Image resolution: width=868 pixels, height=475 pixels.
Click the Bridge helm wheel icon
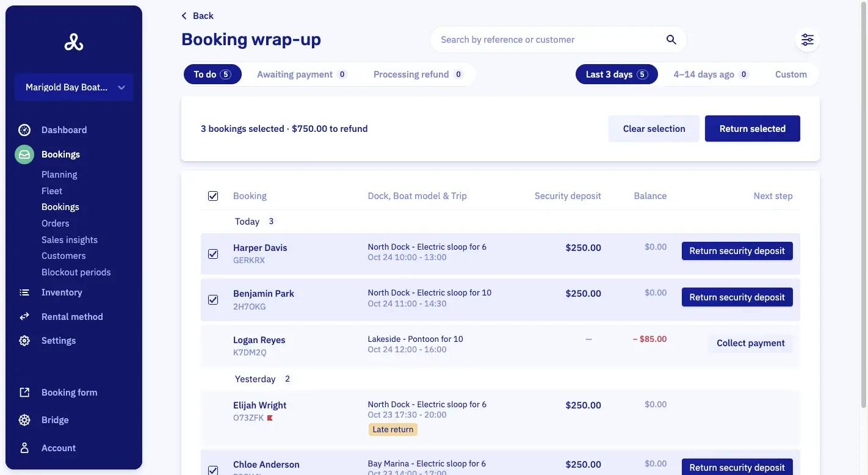(24, 420)
